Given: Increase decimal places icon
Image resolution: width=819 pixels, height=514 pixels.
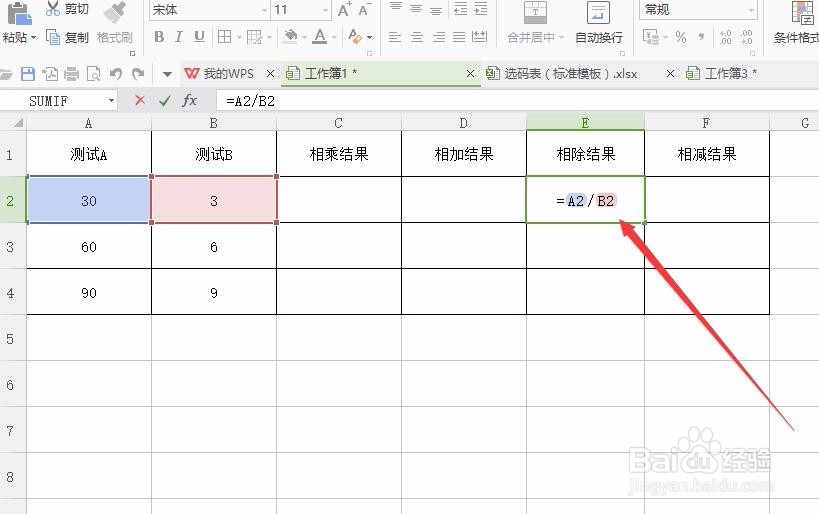Looking at the screenshot, I should (725, 37).
